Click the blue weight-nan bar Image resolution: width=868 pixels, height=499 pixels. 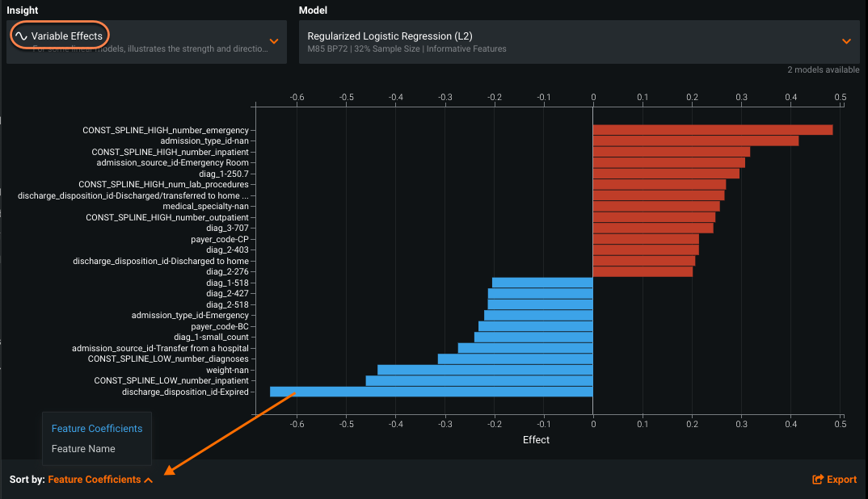[485, 370]
